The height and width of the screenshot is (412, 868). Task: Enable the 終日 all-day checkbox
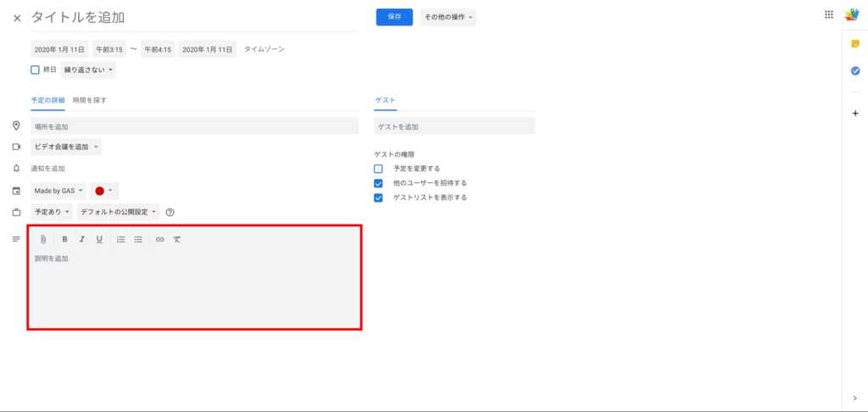(35, 70)
